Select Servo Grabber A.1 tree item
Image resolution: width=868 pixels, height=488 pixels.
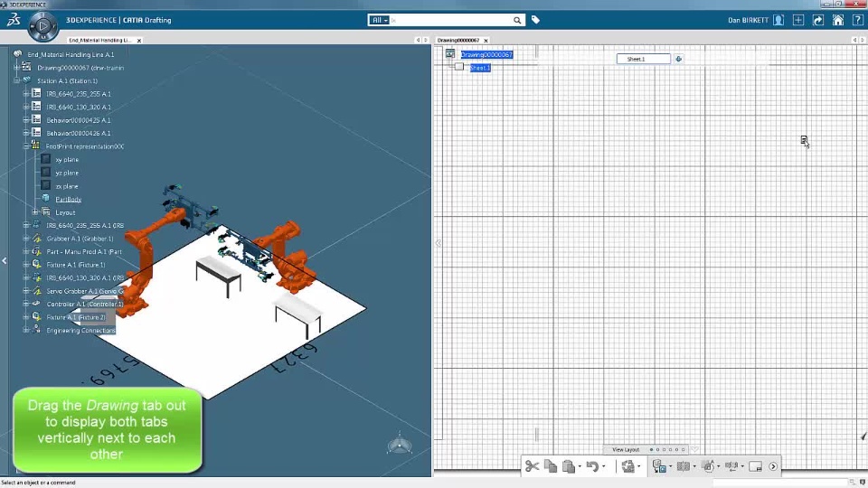[85, 291]
